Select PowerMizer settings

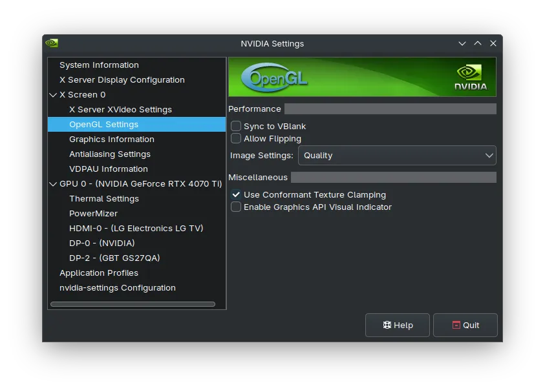pyautogui.click(x=92, y=213)
